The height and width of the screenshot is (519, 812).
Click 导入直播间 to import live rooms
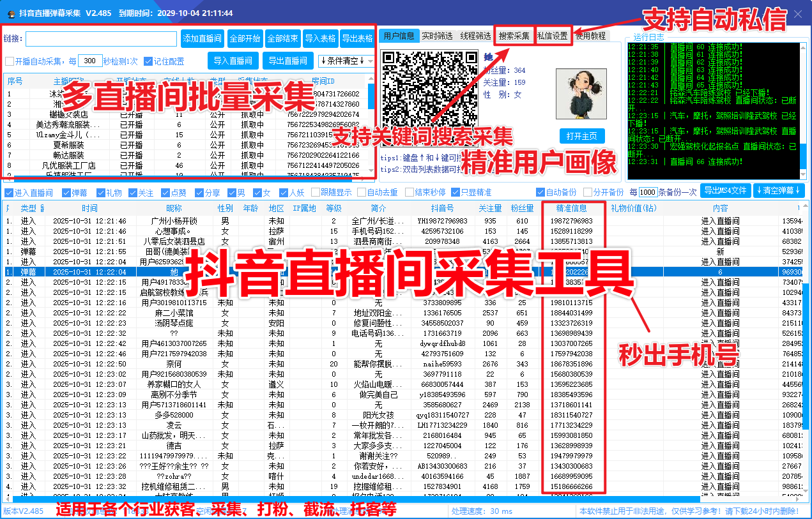click(x=232, y=61)
